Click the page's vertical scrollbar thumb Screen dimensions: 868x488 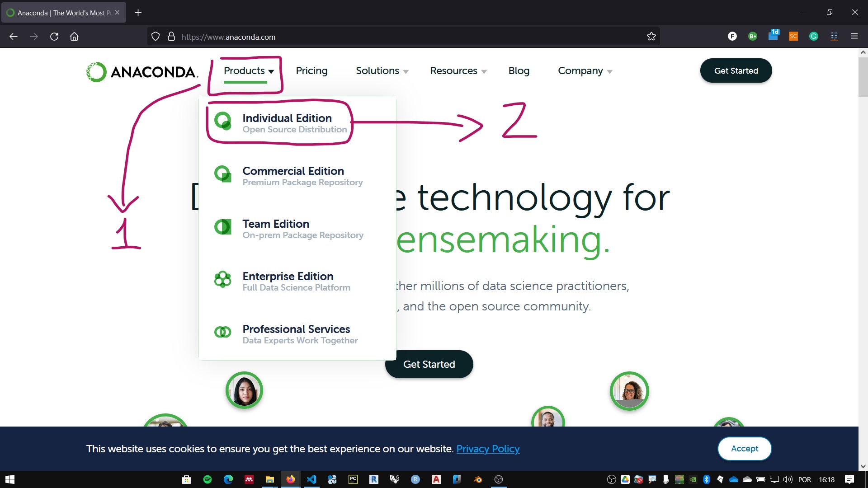[x=863, y=77]
